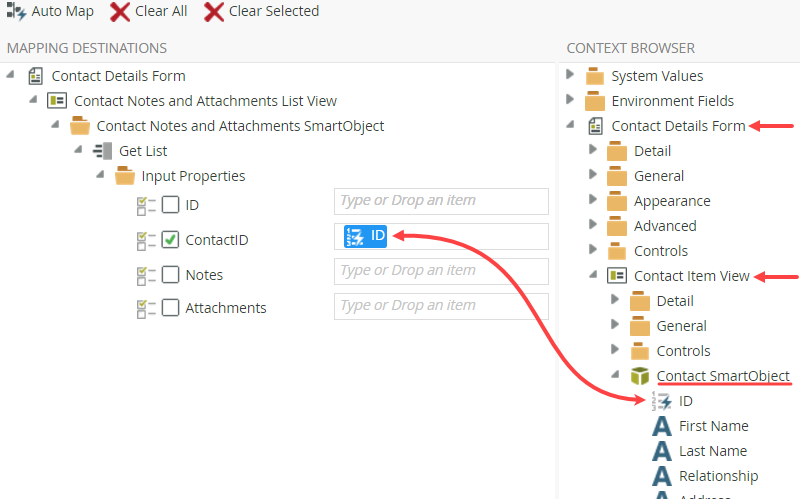
Task: Click the Get List method icon
Action: coord(103,151)
